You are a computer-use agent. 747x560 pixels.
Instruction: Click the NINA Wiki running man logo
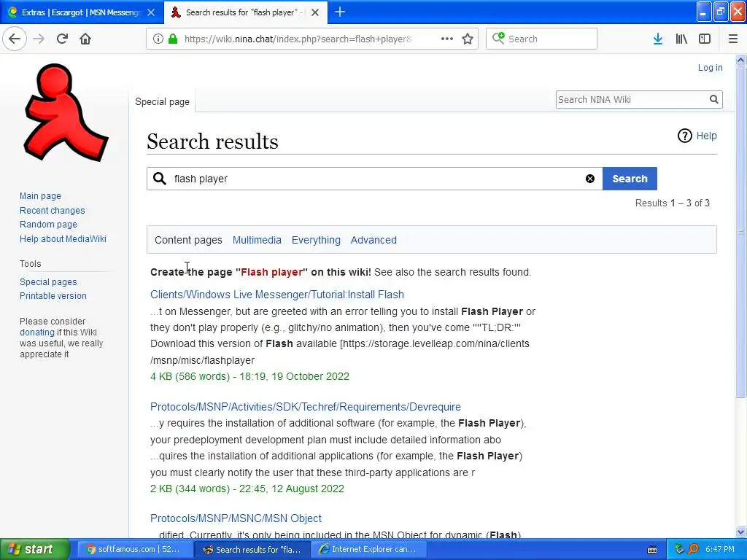[65, 112]
